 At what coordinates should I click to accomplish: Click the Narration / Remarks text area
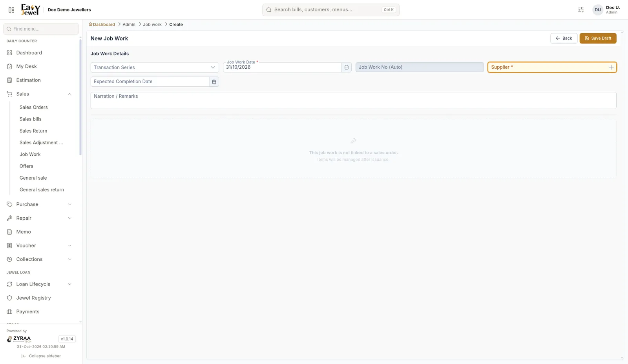pos(353,100)
